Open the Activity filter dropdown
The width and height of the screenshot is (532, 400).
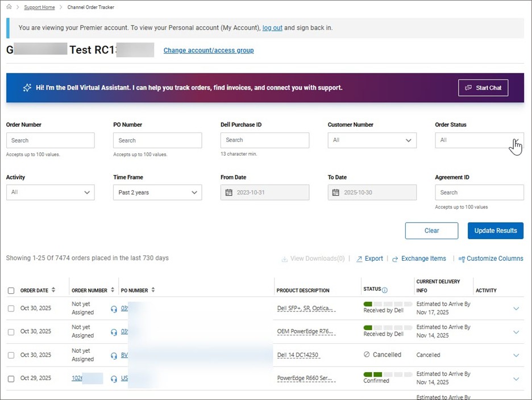[x=50, y=193]
